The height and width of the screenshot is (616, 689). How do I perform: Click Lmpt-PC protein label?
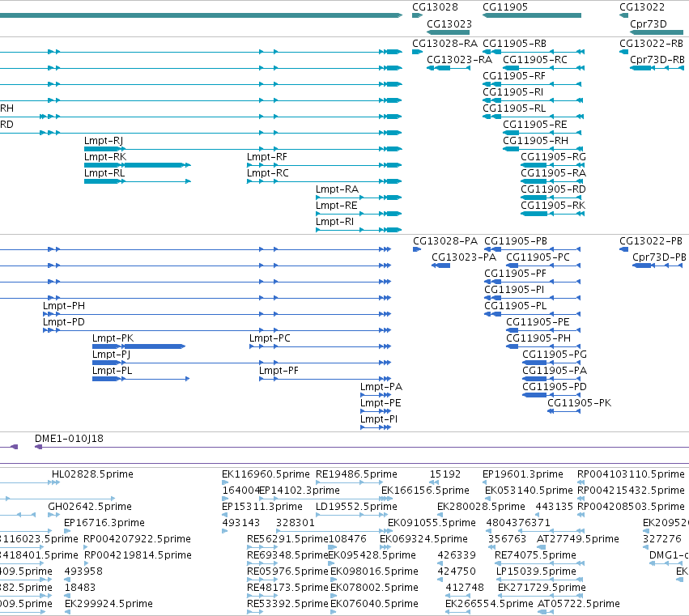(270, 338)
